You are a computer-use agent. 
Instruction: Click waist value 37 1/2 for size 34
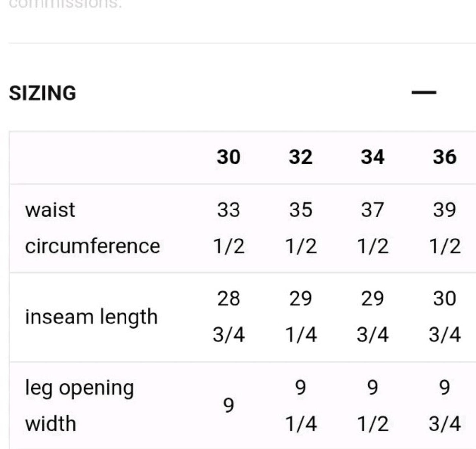point(373,228)
